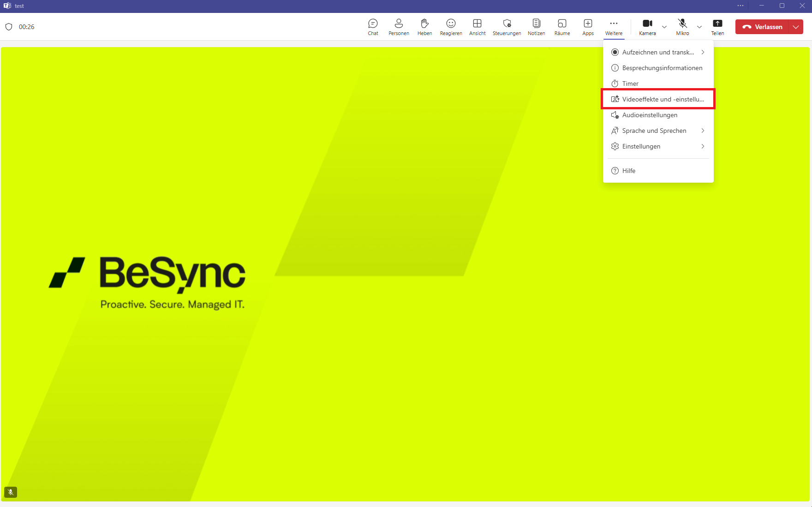Open Steuerungen meeting controls
This screenshot has height=507, width=812.
pos(507,27)
